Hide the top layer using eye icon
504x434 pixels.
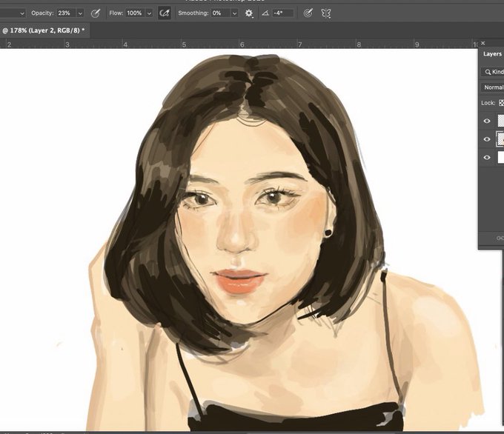pos(487,121)
